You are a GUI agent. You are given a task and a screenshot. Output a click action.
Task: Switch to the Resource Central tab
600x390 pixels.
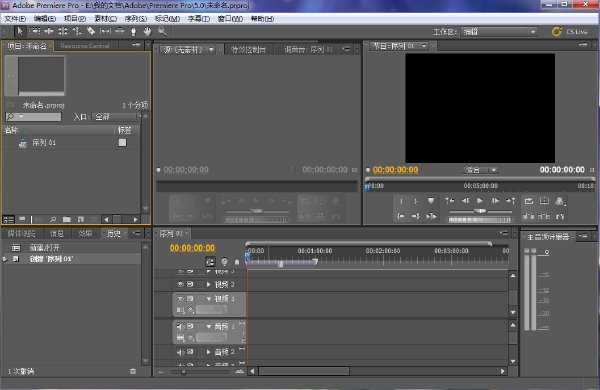point(85,46)
